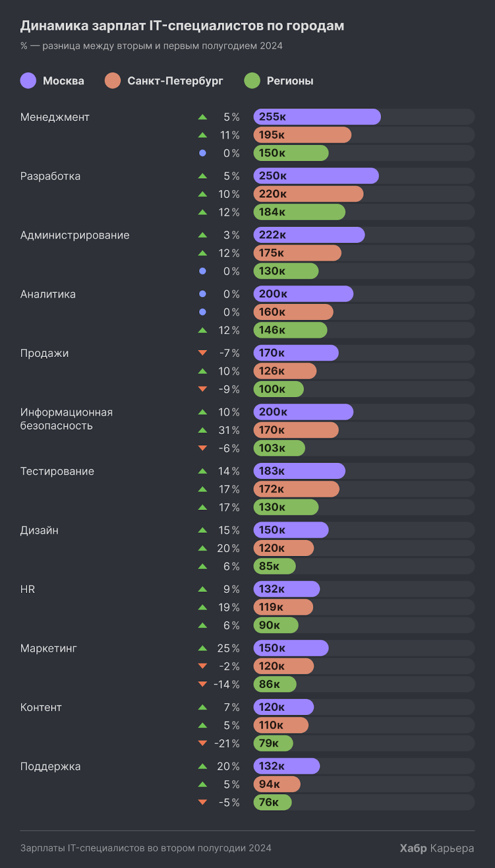Click the up arrow beside 3% Администрирование
Image resolution: width=495 pixels, height=868 pixels.
pyautogui.click(x=202, y=235)
